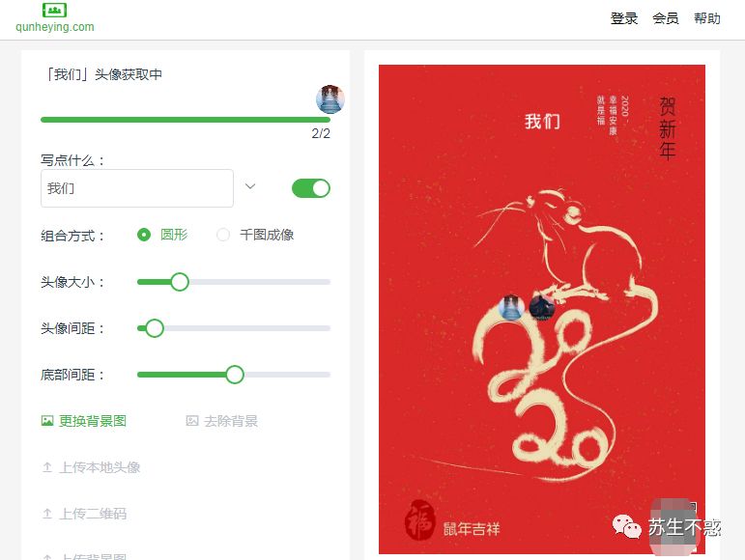Click the 上传本地头像 upload arrow icon

[x=47, y=467]
